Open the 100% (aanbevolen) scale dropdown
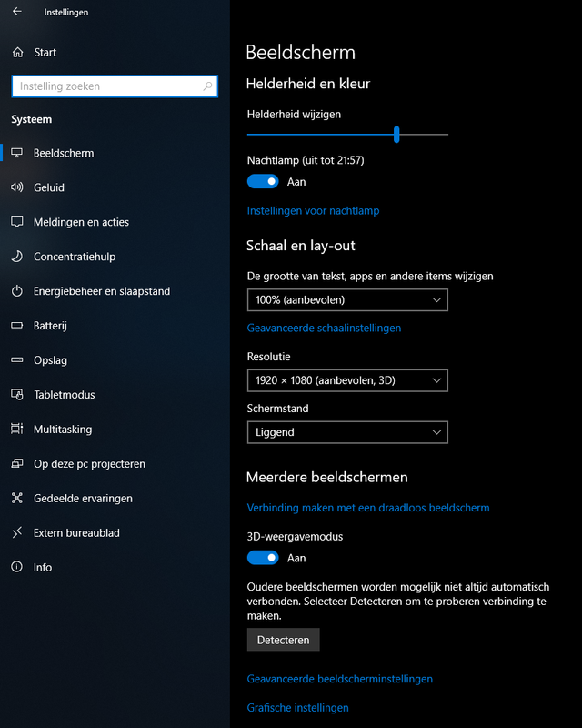 point(347,300)
